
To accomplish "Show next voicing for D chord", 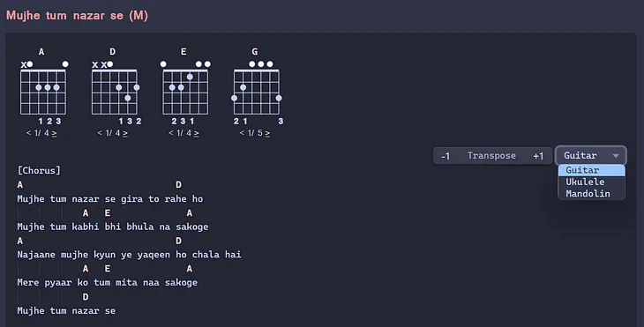I will point(125,133).
